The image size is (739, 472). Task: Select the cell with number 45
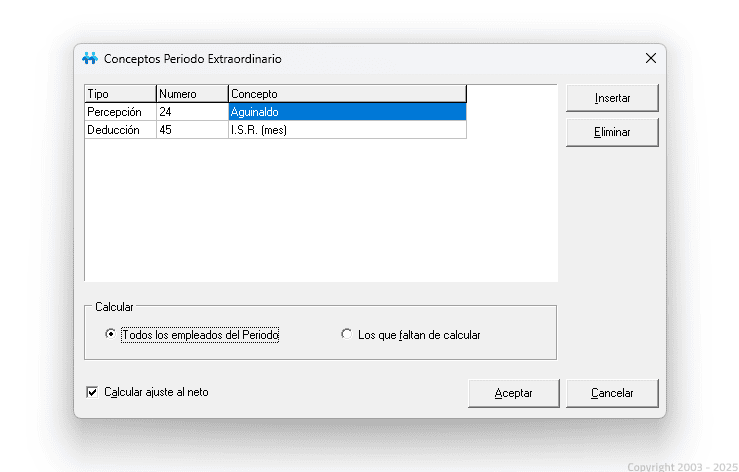click(x=192, y=130)
